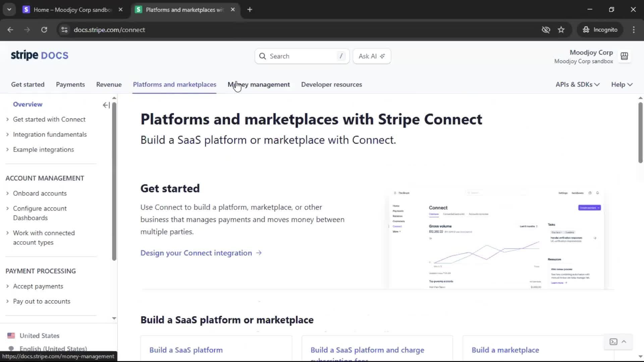Collapse the docs sidebar panel
Image resolution: width=644 pixels, height=362 pixels.
click(106, 105)
